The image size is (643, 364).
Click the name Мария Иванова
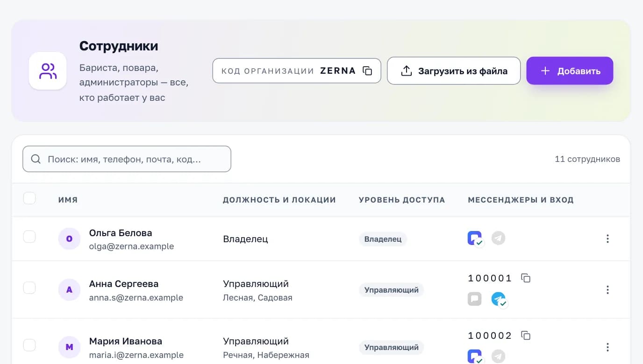click(x=126, y=341)
